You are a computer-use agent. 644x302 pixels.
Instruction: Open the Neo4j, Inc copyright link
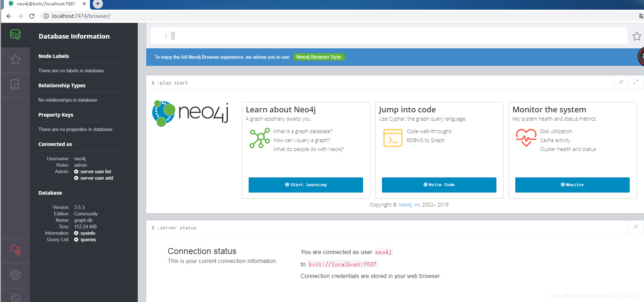click(x=409, y=205)
